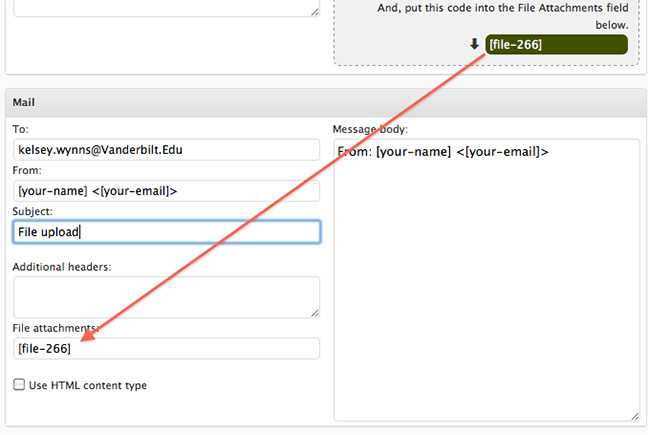Image resolution: width=648 pixels, height=435 pixels.
Task: Click inside the Additional headers text area
Action: point(166,296)
